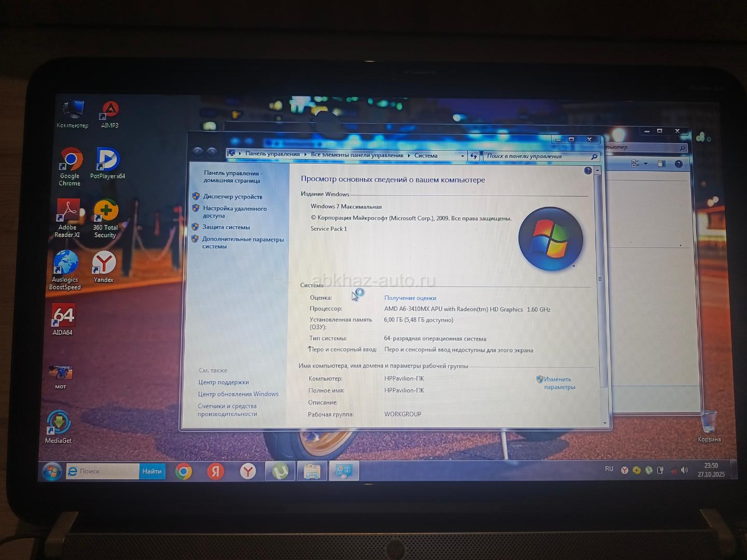747x560 pixels.
Task: Open the Recycle Bin (Корзина)
Action: click(709, 423)
